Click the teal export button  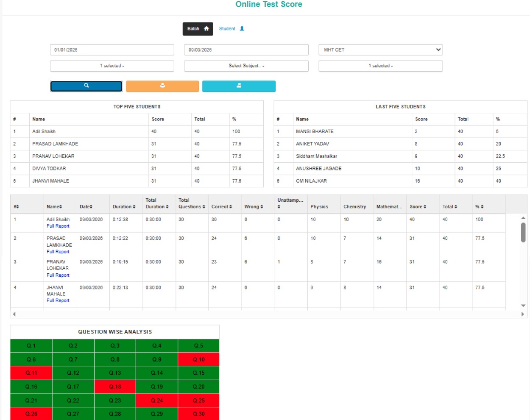(239, 86)
